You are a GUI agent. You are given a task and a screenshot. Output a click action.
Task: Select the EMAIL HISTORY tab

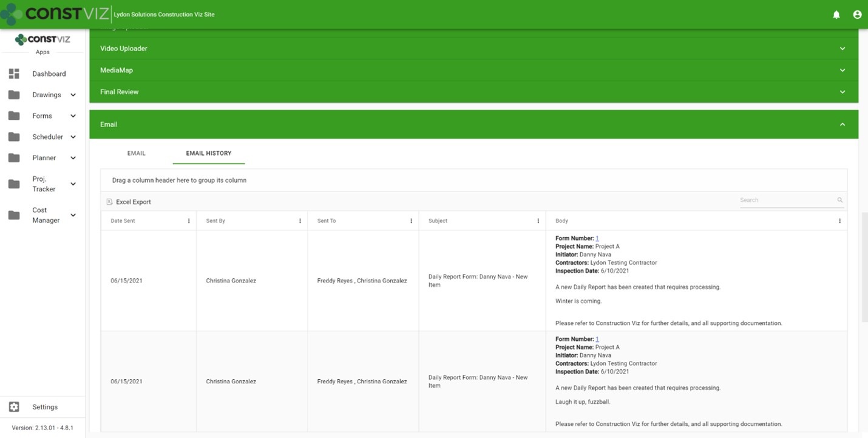click(208, 153)
